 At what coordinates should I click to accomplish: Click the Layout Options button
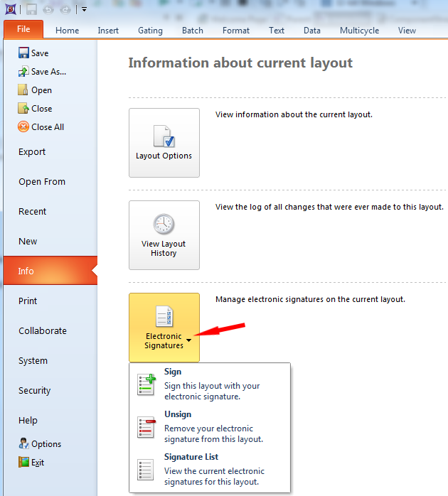click(164, 142)
